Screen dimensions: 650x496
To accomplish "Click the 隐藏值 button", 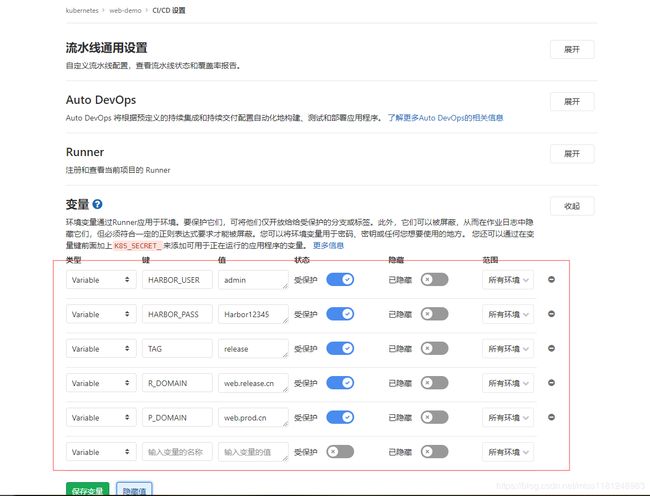I will point(134,489).
